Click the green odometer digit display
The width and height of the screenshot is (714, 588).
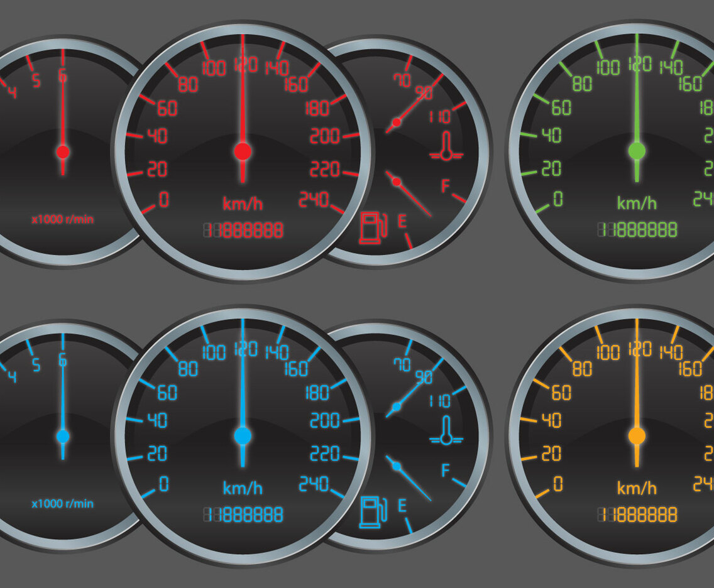coord(637,230)
